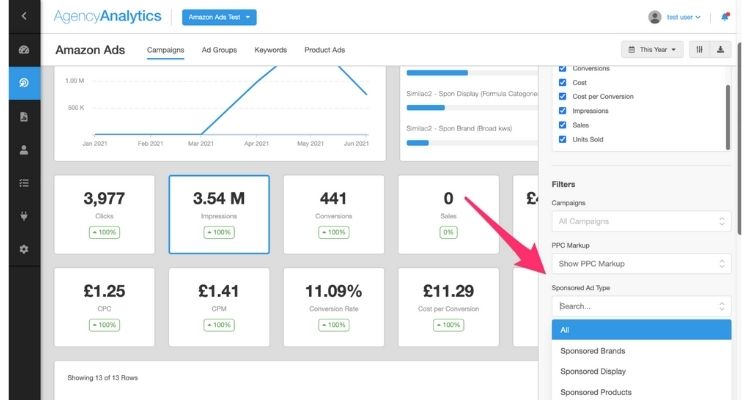Click the Apr 2021 chart axis label
Image resolution: width=750 pixels, height=400 pixels.
256,144
